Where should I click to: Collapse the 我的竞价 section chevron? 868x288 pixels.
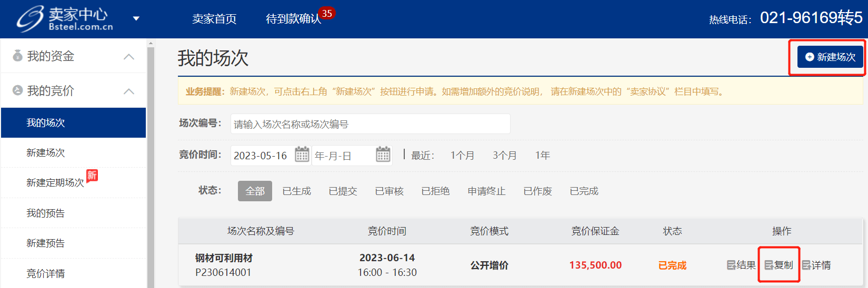click(x=129, y=91)
